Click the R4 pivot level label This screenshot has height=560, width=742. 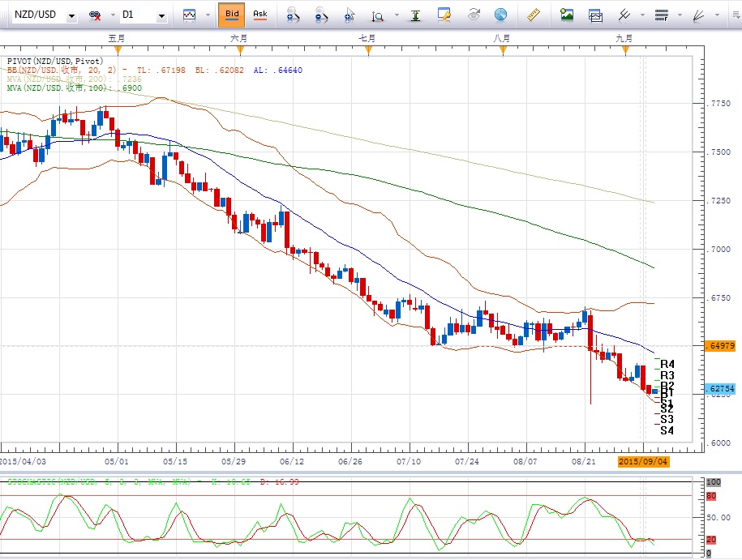coord(667,364)
